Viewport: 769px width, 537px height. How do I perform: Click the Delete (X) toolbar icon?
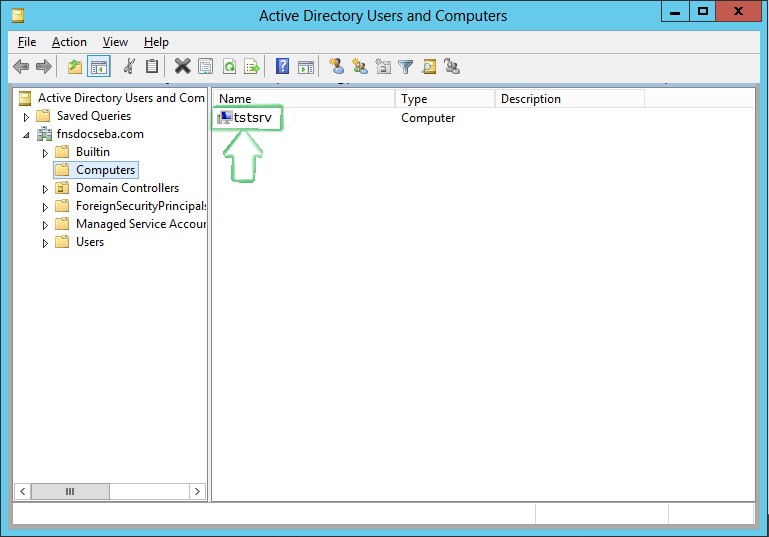[x=182, y=67]
